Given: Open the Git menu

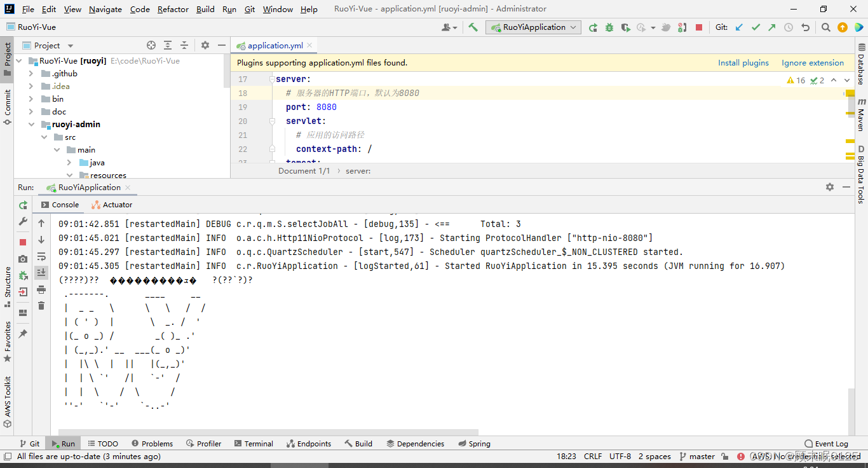Looking at the screenshot, I should 250,10.
